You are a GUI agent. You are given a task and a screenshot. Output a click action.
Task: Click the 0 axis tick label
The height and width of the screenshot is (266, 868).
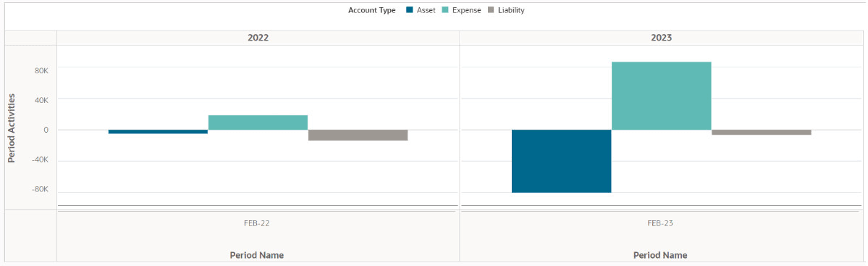pyautogui.click(x=46, y=130)
